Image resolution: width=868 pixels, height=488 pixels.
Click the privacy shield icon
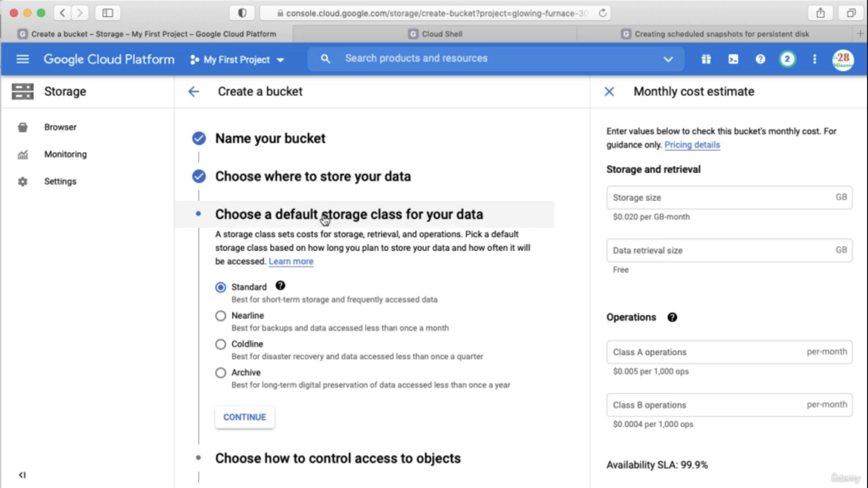point(242,13)
